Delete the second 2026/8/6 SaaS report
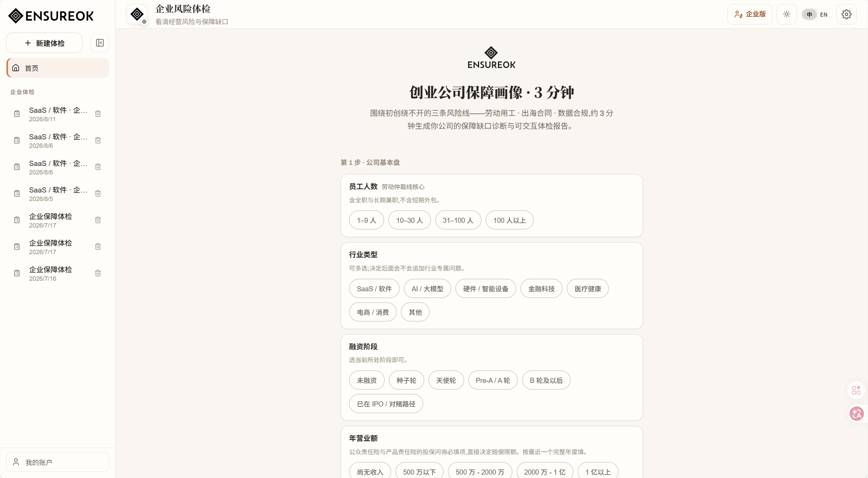Viewport: 868px width, 478px height. [98, 167]
